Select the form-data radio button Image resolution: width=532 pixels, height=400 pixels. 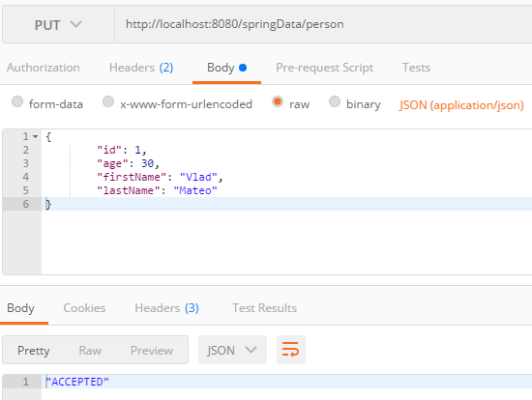tap(17, 101)
